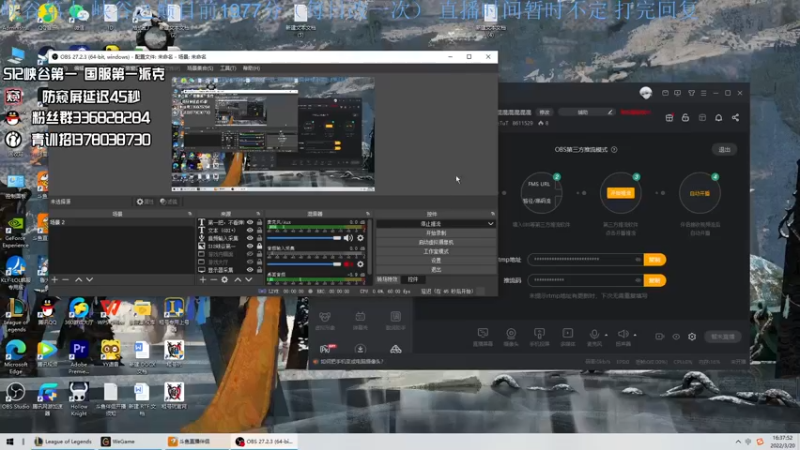Pop out the audio mixer dock panel
This screenshot has height=450, width=800.
click(367, 214)
